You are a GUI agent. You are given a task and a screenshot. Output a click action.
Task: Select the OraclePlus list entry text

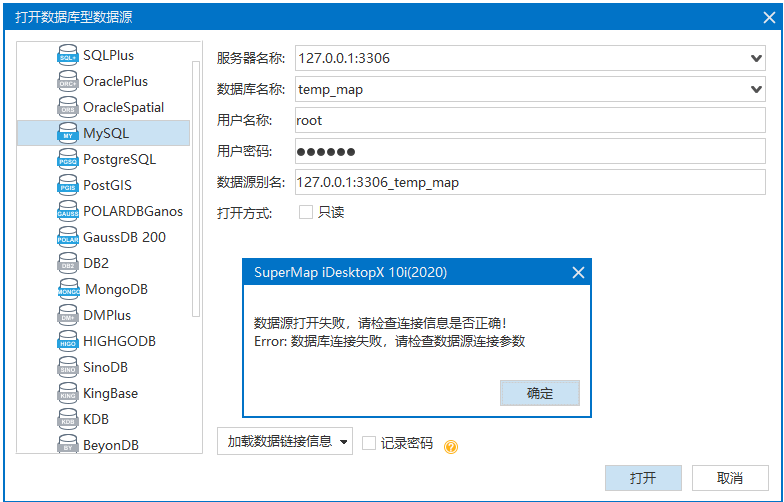[116, 81]
